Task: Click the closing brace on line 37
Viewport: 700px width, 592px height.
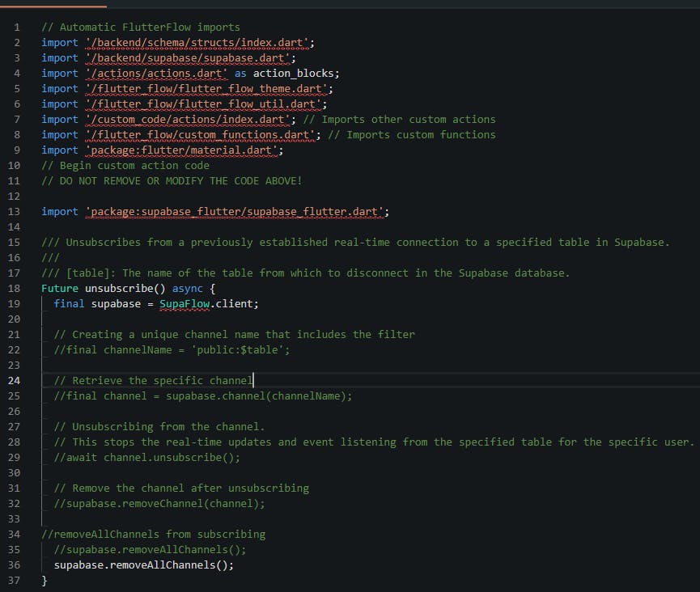Action: click(45, 580)
